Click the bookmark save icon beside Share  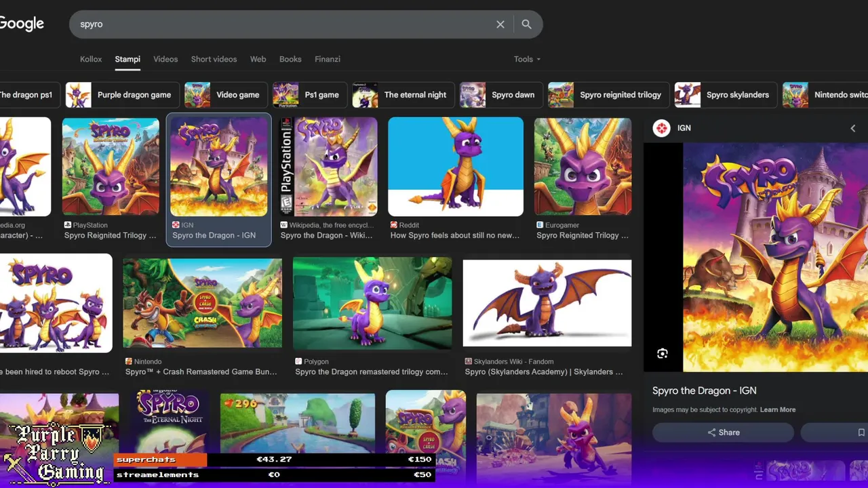(x=861, y=432)
